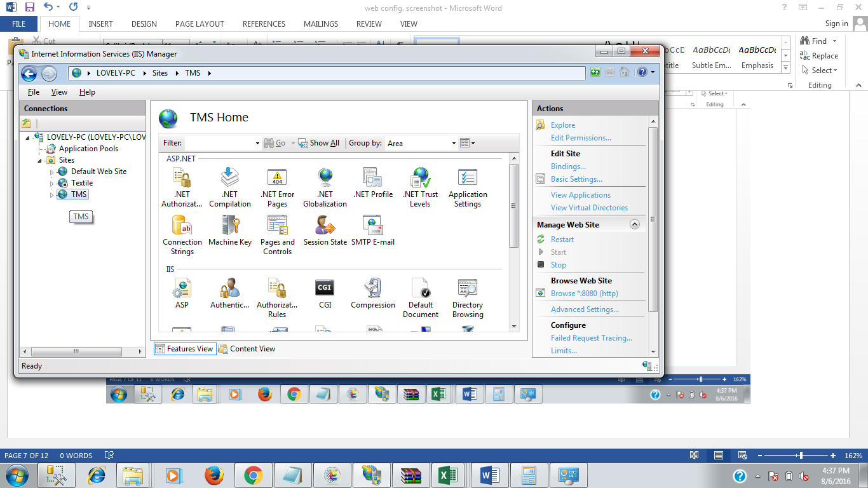Image resolution: width=868 pixels, height=488 pixels.
Task: Switch to Content View tab
Action: click(x=247, y=349)
